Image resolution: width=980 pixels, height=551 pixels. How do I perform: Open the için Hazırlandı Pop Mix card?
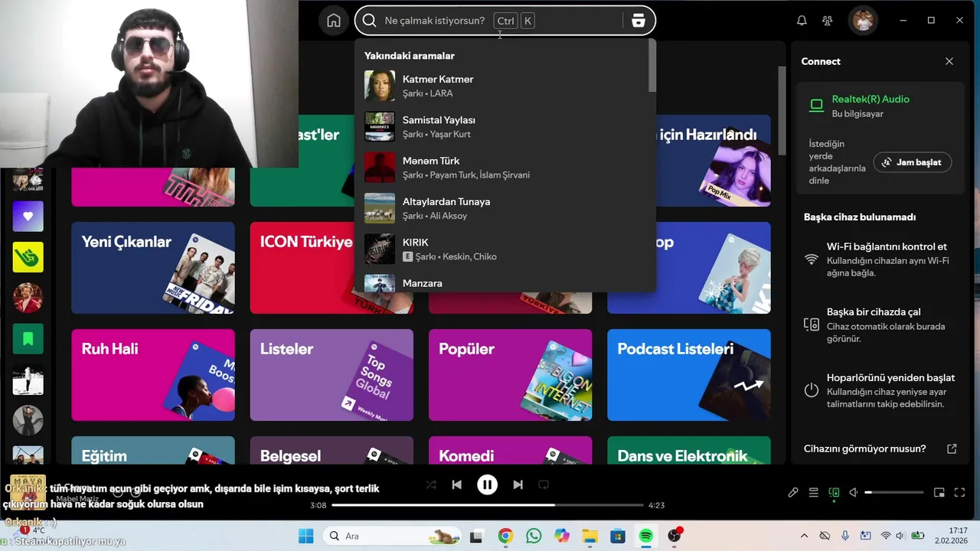[714, 161]
